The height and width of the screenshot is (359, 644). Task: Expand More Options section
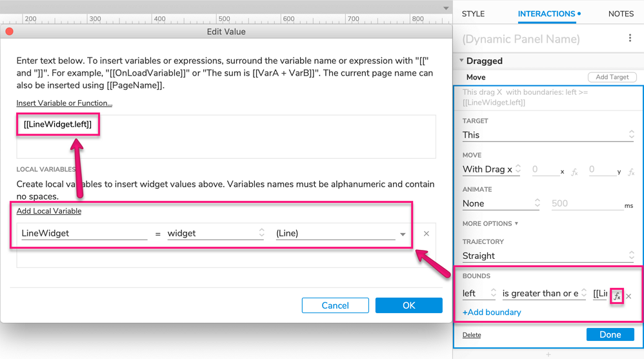coord(490,223)
